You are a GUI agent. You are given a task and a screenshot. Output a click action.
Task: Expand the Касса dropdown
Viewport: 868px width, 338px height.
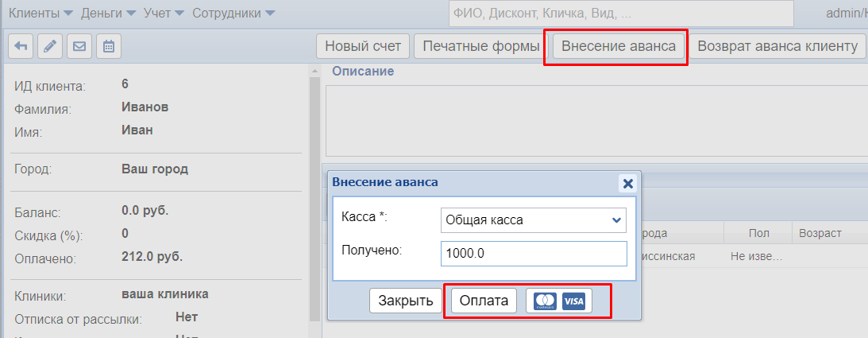[x=533, y=220]
